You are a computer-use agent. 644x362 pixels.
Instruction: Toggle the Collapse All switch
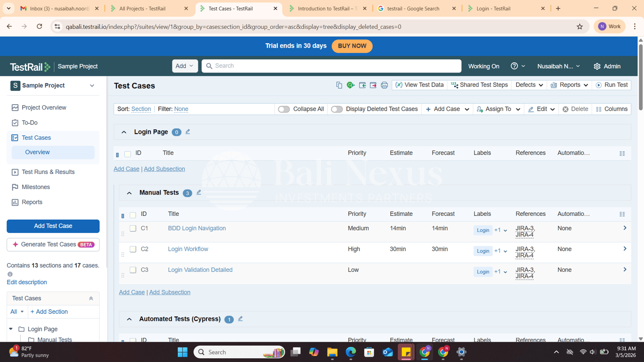[x=284, y=109]
